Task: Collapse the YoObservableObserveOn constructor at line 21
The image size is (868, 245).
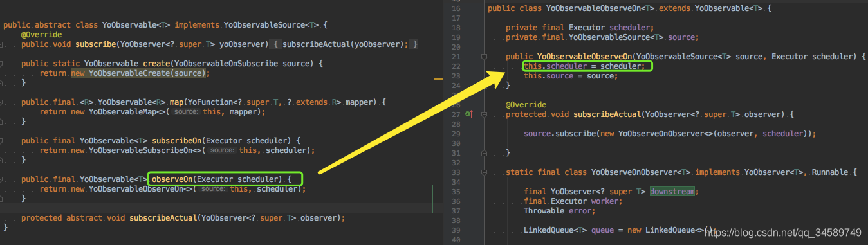Action: point(483,57)
